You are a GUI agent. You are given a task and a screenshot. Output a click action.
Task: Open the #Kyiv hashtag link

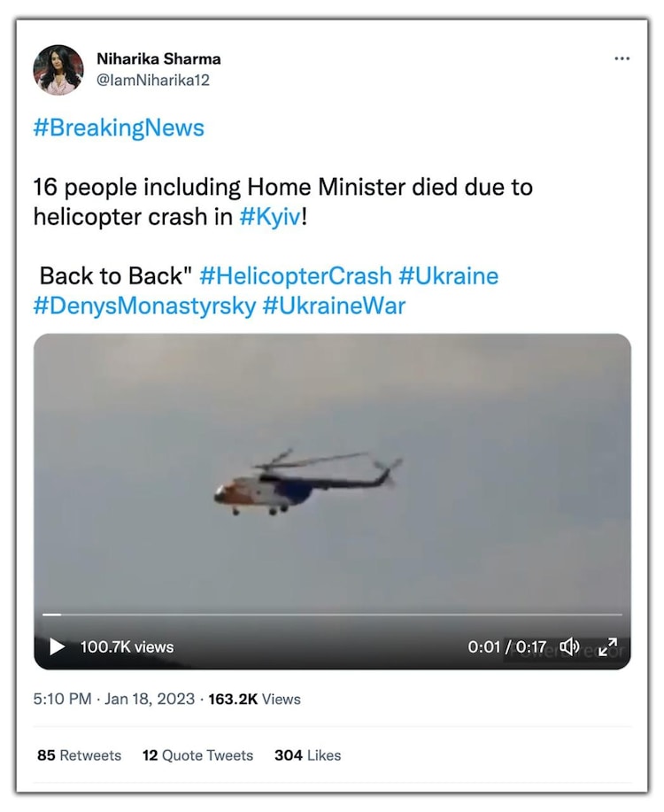tap(270, 216)
